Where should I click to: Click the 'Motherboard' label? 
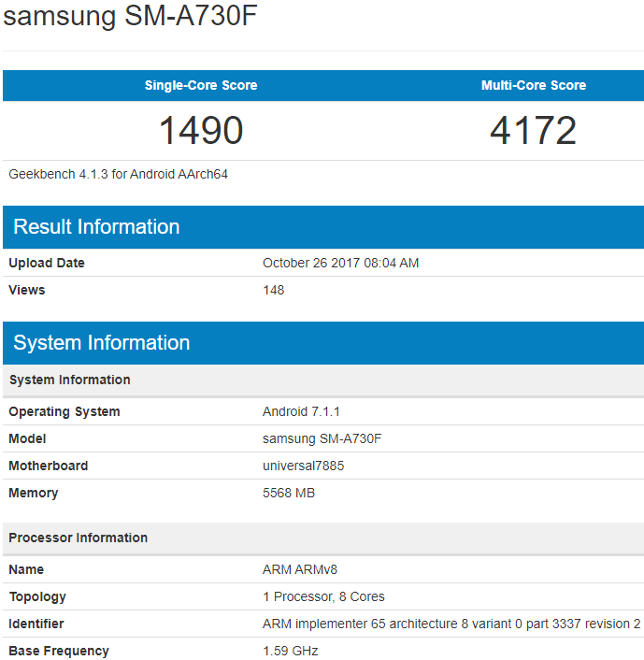pyautogui.click(x=49, y=466)
